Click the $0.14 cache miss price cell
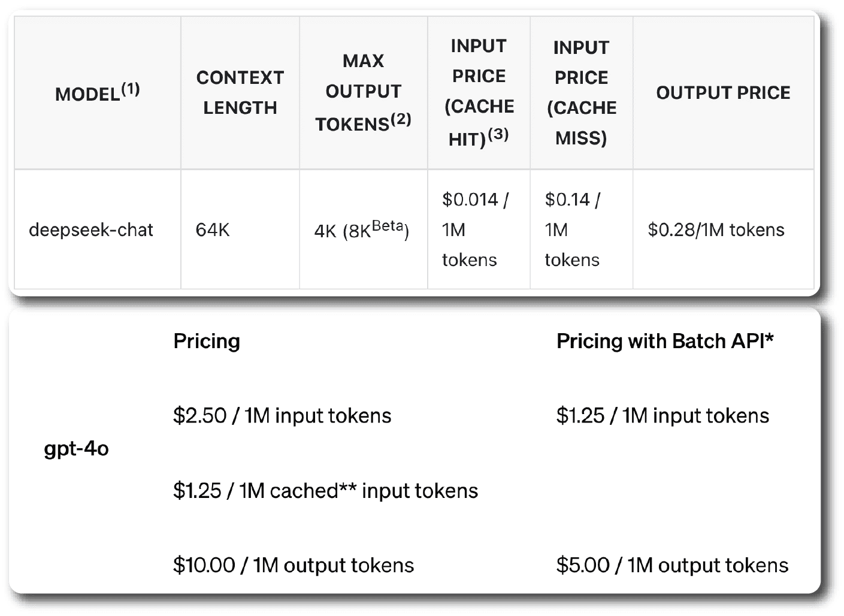Screen dimensions: 844x616 click(x=572, y=230)
